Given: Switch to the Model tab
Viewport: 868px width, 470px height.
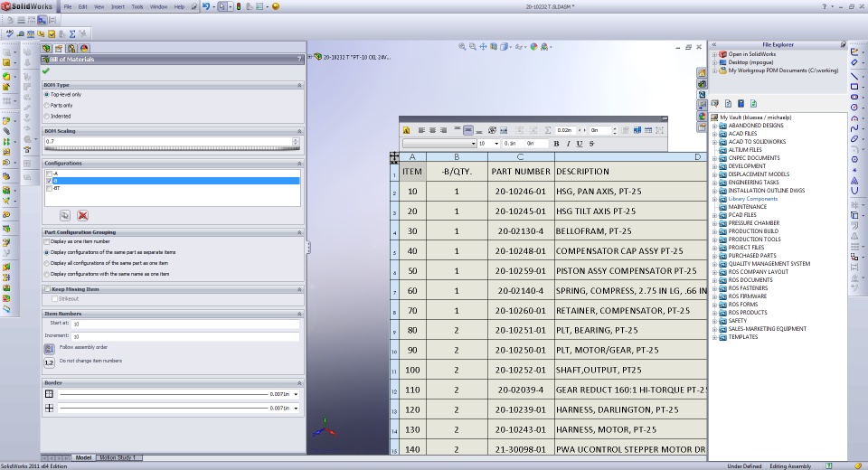Looking at the screenshot, I should pos(83,458).
